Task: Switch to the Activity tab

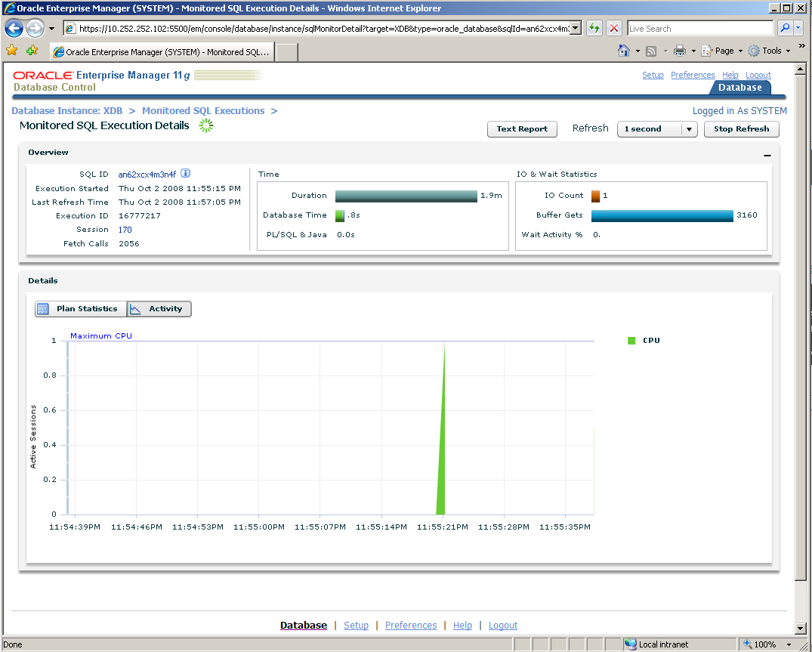Action: 159,309
